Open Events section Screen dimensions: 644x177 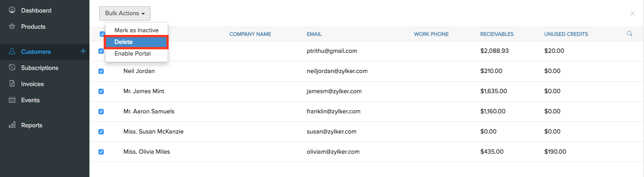(30, 100)
